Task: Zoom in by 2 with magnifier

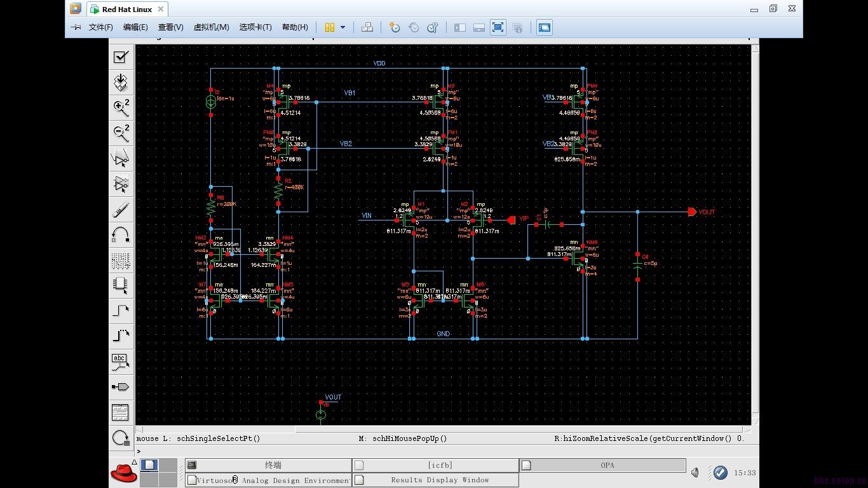Action: [x=121, y=107]
